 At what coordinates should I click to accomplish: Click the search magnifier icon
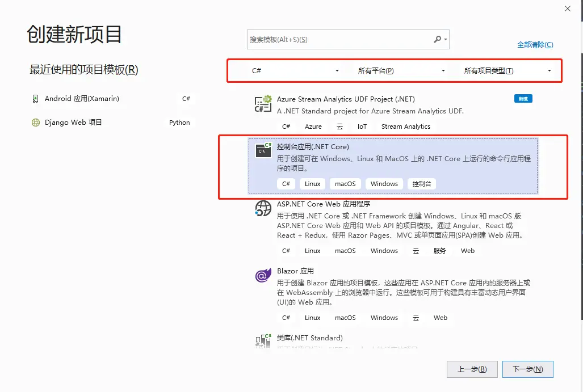(438, 39)
